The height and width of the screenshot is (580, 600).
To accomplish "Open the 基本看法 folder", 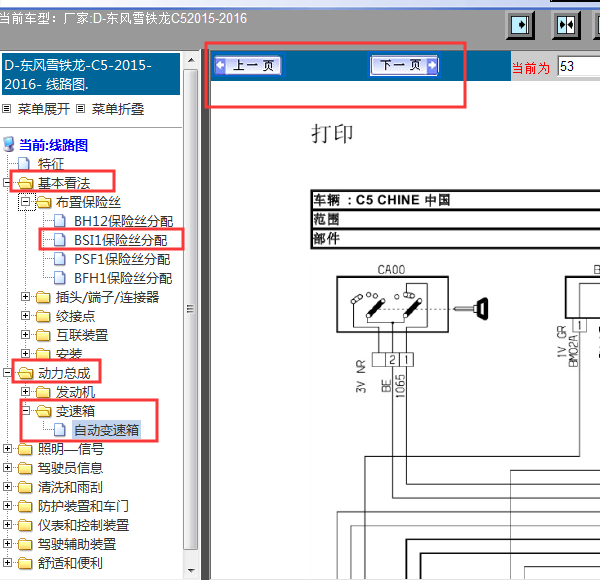I will coord(64,183).
